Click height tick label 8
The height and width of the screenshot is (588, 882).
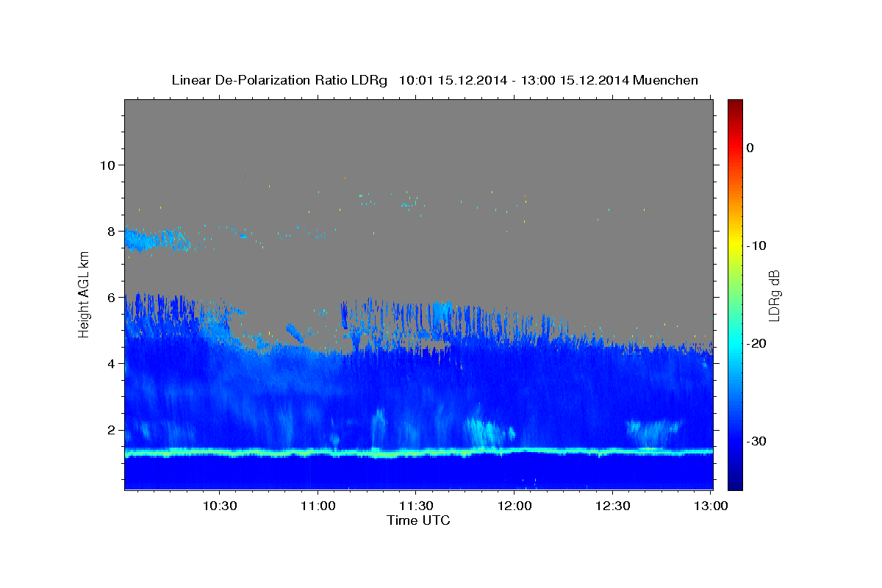[112, 231]
